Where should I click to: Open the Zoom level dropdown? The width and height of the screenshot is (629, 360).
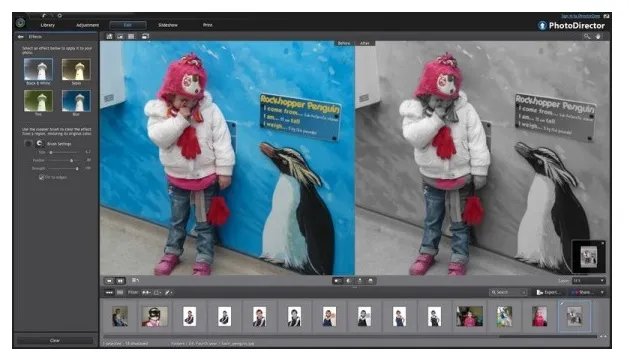(x=588, y=281)
